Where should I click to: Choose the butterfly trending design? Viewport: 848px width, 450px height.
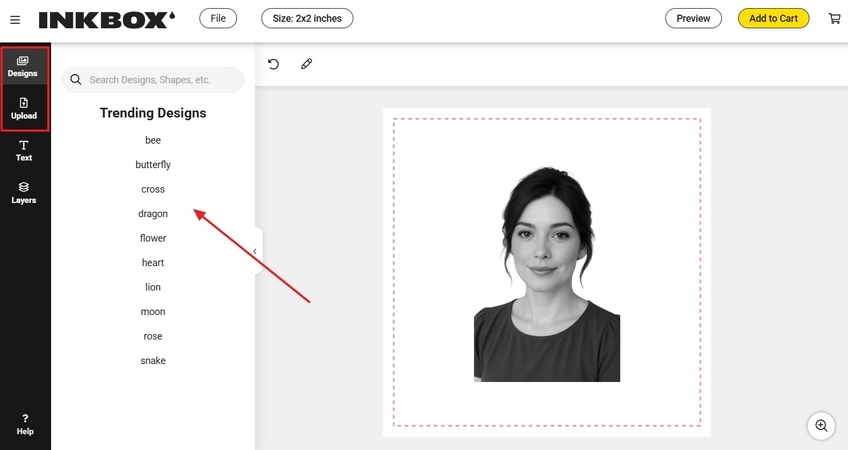(x=153, y=164)
